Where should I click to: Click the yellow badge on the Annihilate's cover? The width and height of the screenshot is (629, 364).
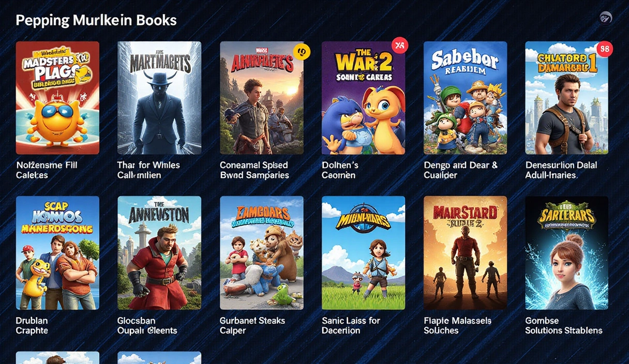point(301,51)
